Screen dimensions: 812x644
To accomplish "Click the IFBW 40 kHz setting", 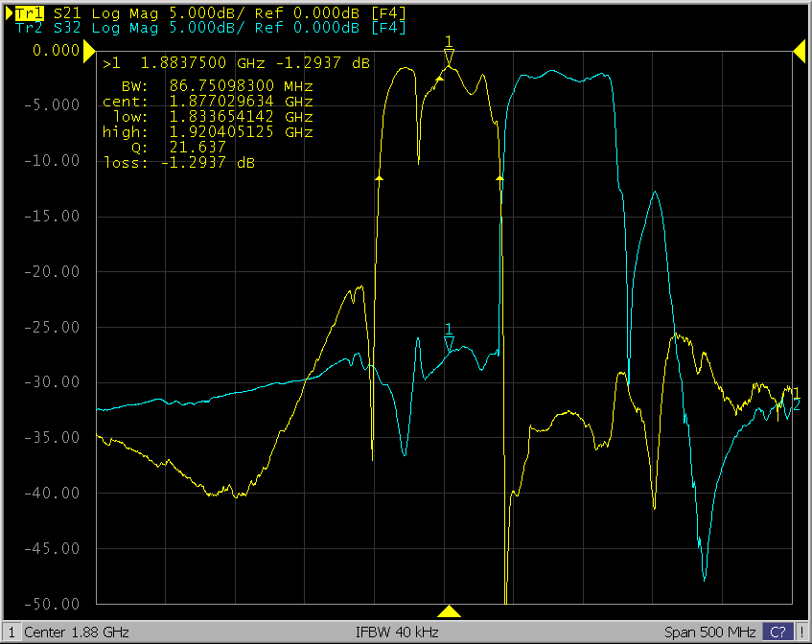I will (397, 632).
